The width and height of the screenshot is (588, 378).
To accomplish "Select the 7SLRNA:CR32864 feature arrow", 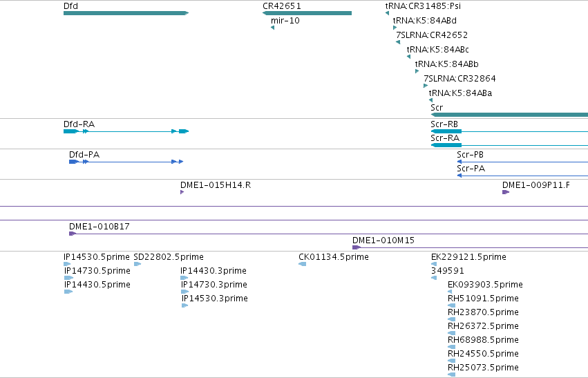I will point(426,86).
